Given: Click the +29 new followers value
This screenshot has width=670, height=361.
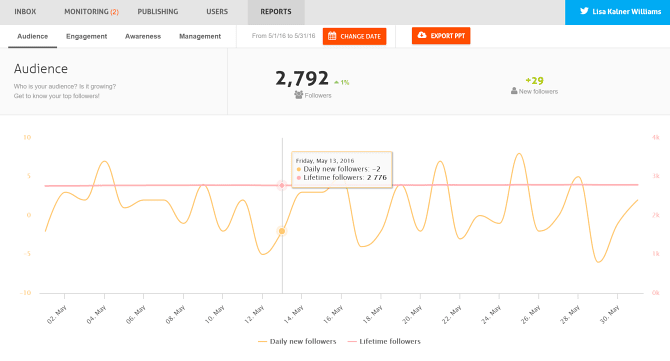Looking at the screenshot, I should pos(534,80).
